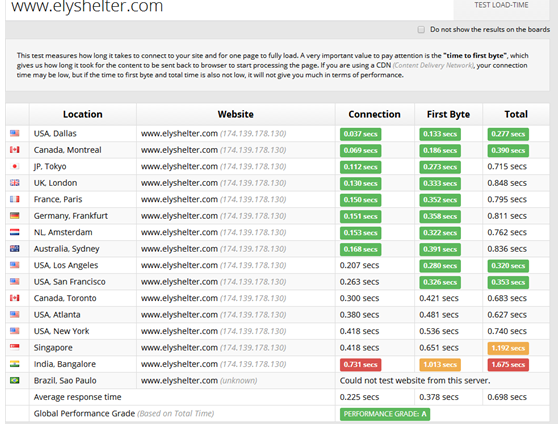Click the Location column header
This screenshot has height=424, width=559.
tap(83, 114)
